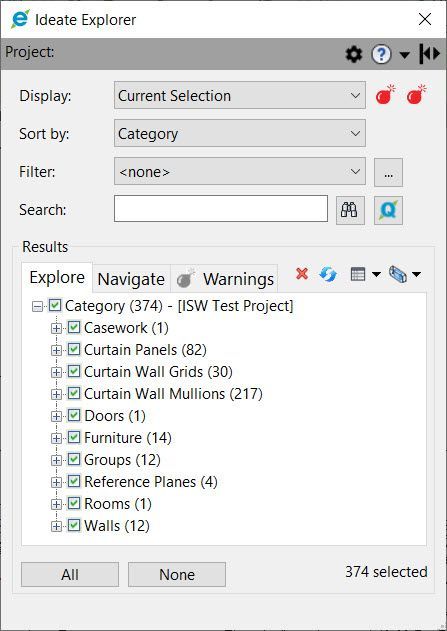Screen dimensions: 447x631
Task: Click the Ideate Explorer logo icon
Action: click(x=20, y=19)
